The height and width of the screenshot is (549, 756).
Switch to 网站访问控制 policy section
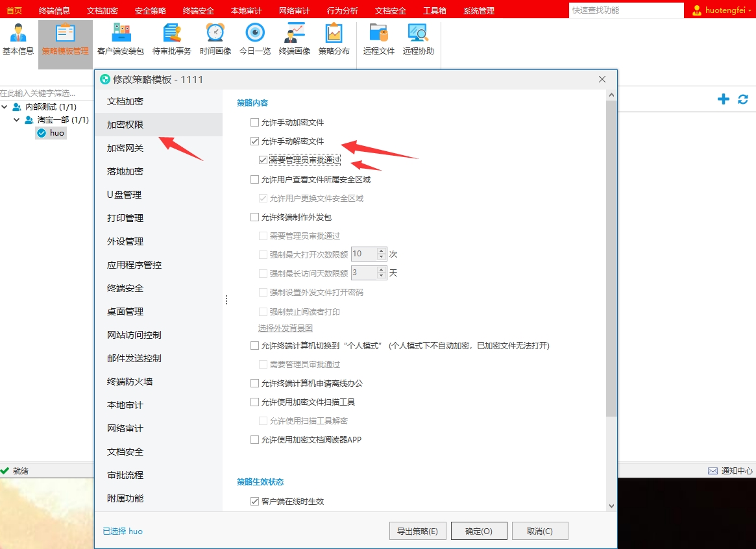pos(158,335)
